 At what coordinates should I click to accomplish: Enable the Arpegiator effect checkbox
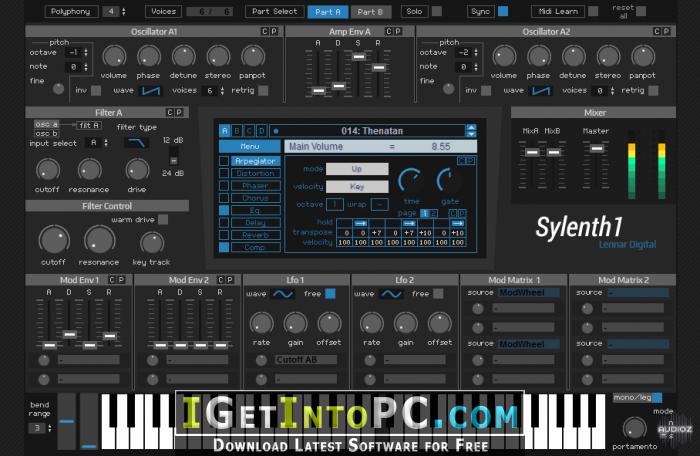pos(224,161)
